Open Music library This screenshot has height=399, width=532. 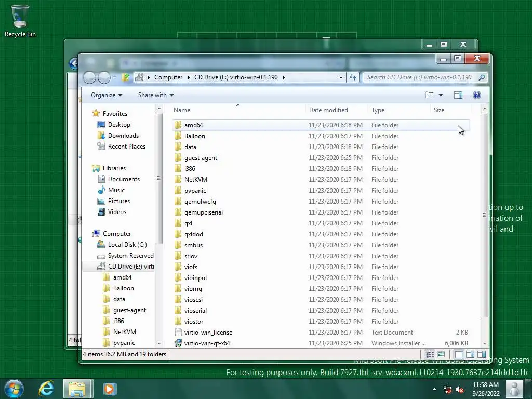pos(111,190)
